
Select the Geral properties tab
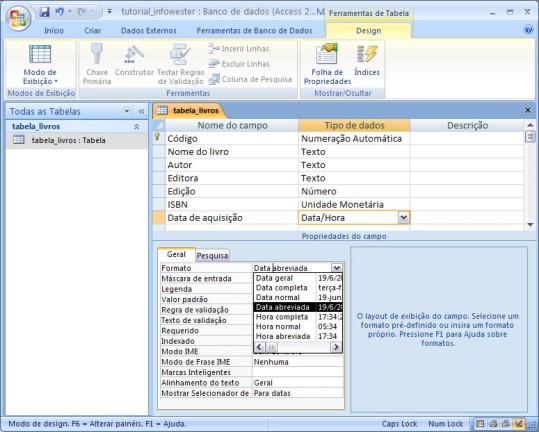[176, 254]
